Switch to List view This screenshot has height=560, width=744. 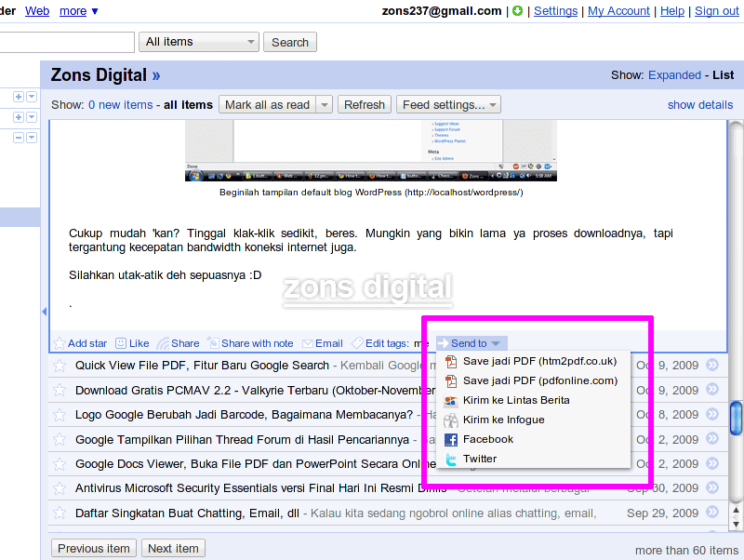point(724,75)
